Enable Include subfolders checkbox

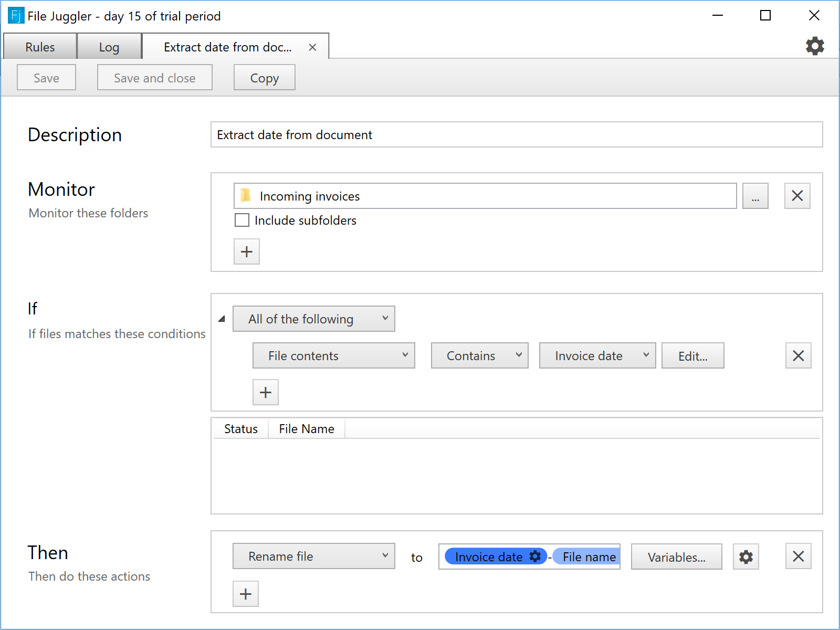(x=242, y=220)
